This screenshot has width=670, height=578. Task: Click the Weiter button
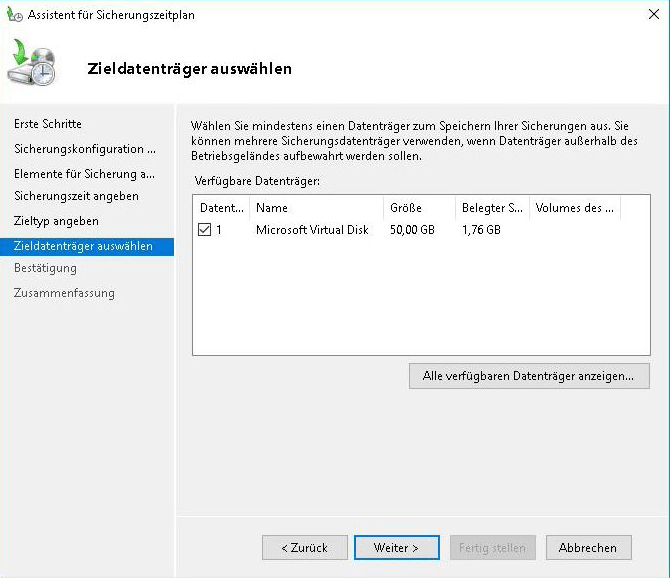pyautogui.click(x=397, y=547)
